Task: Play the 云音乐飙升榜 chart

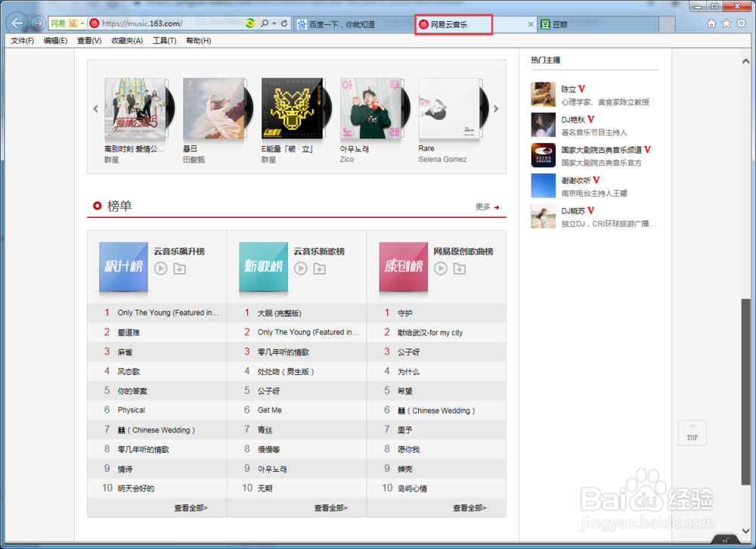Action: [160, 268]
